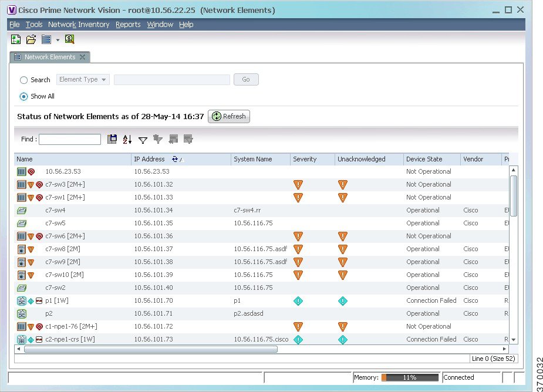Screen dimensions: 543x392
Task: Select the Search radio button
Action: (23, 80)
